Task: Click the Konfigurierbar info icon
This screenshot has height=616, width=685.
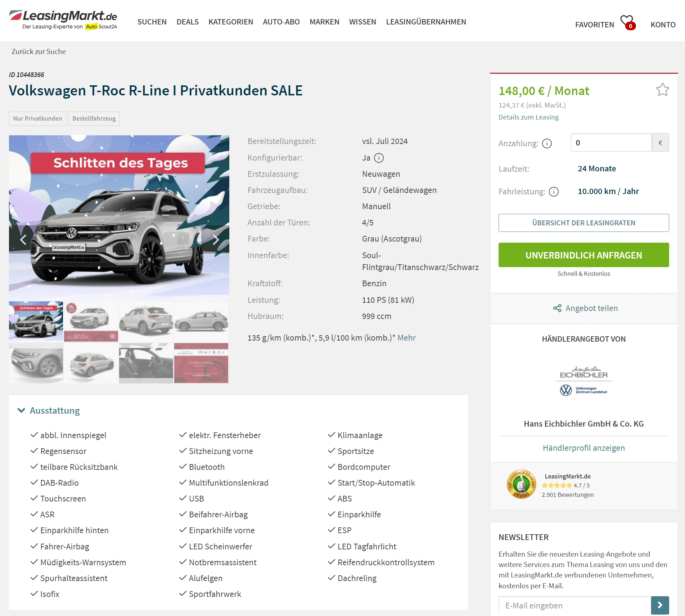Action: click(x=379, y=158)
